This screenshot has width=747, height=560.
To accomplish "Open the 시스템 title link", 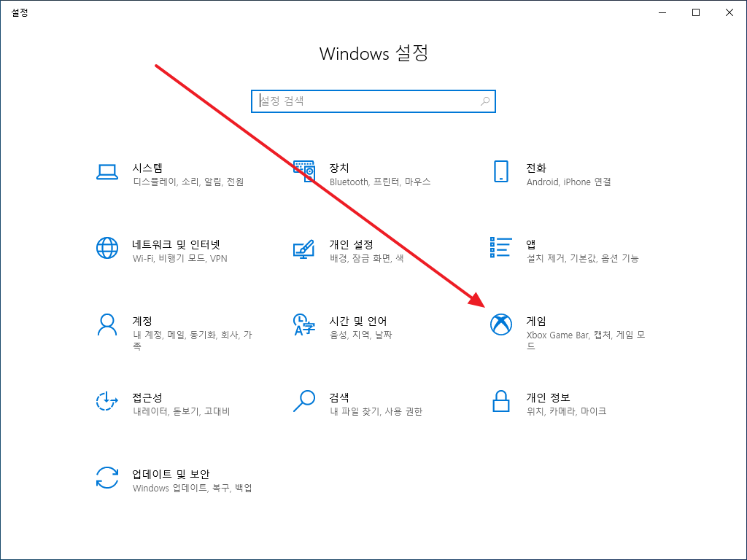I will coord(147,168).
